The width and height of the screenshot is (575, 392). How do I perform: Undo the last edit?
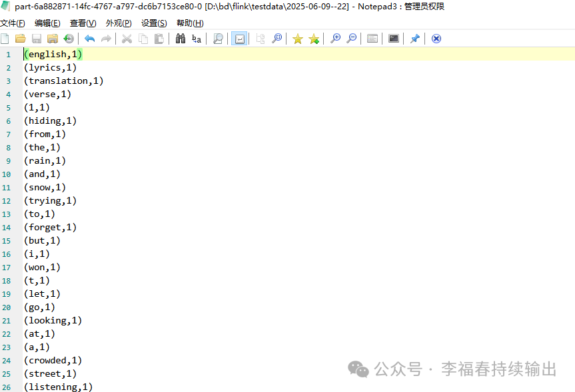(x=89, y=39)
